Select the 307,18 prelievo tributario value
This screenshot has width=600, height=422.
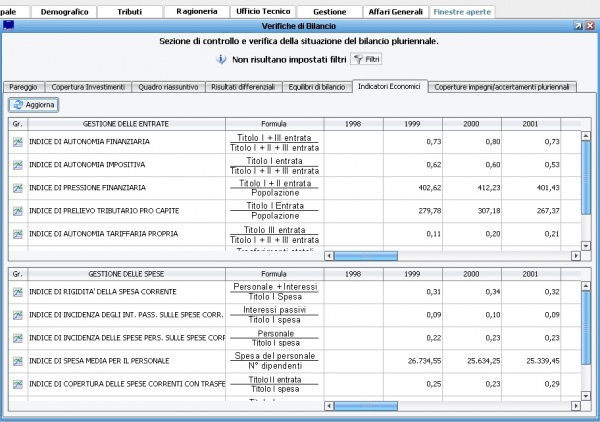pos(489,211)
